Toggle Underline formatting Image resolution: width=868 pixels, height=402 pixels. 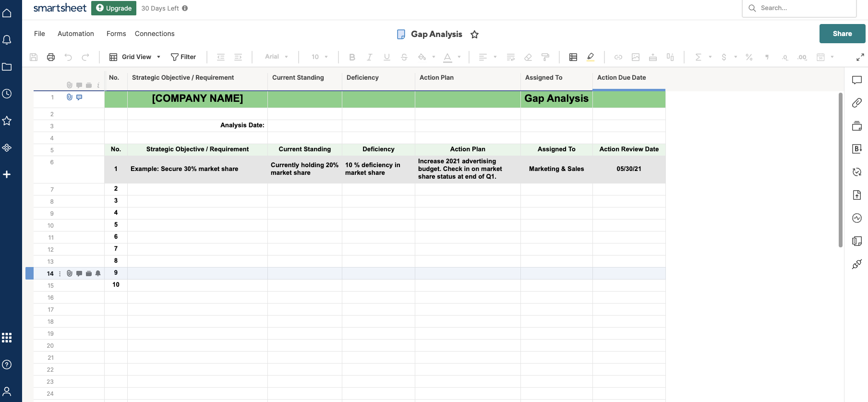tap(386, 57)
